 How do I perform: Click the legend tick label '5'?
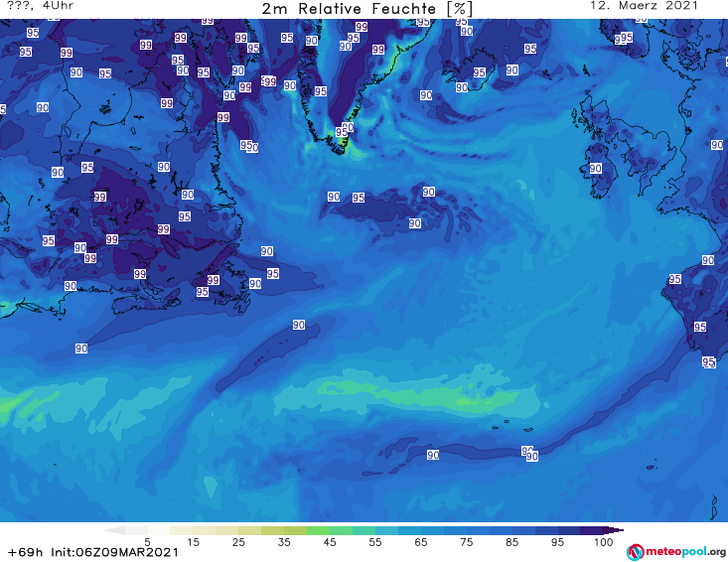coord(147,542)
